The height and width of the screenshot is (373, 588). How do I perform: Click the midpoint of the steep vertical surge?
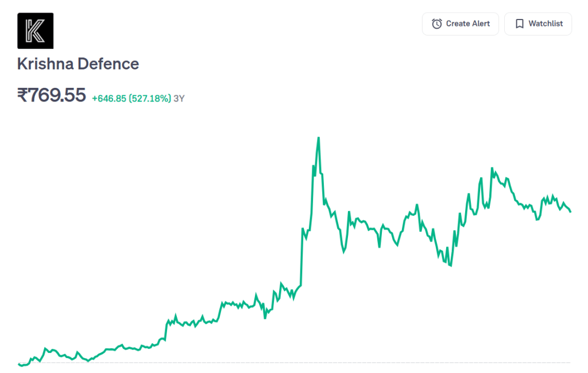point(301,258)
